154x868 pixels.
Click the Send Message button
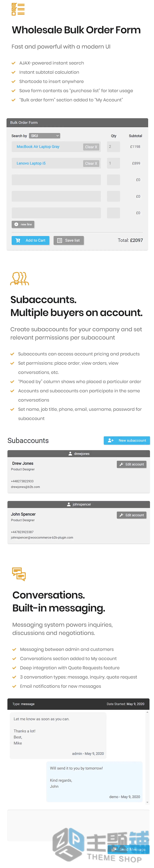(x=128, y=849)
